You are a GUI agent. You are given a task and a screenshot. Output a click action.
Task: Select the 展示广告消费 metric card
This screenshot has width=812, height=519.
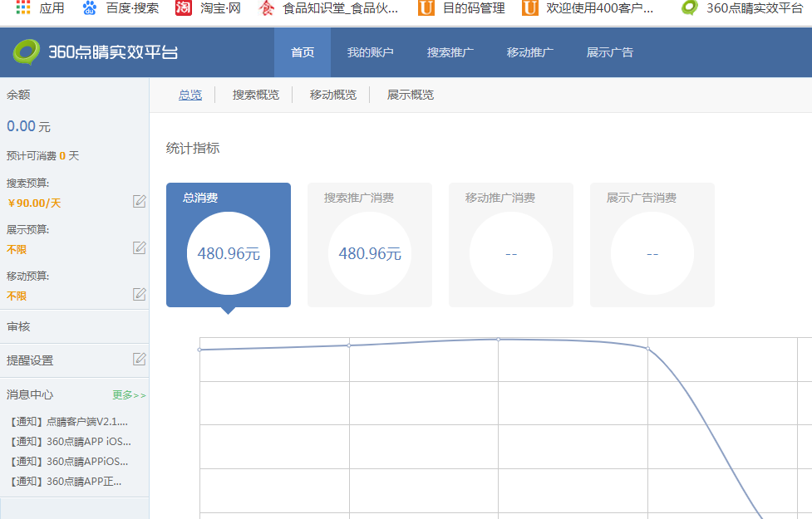coord(652,245)
